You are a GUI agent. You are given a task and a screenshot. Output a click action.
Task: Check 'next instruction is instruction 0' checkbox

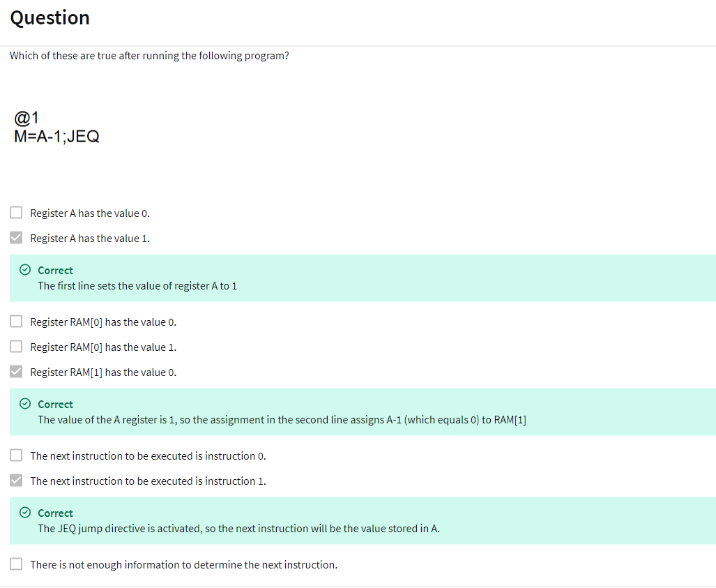tap(16, 455)
